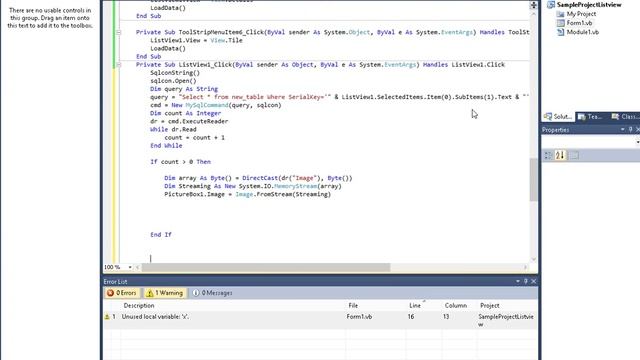Click the toolbox 'no usable controls' text
Screen dimensions: 640x360
(50, 18)
